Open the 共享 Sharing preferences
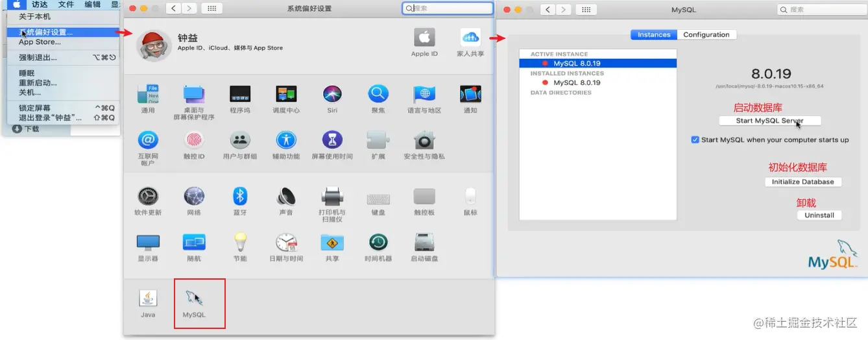The image size is (868, 340). (x=332, y=243)
